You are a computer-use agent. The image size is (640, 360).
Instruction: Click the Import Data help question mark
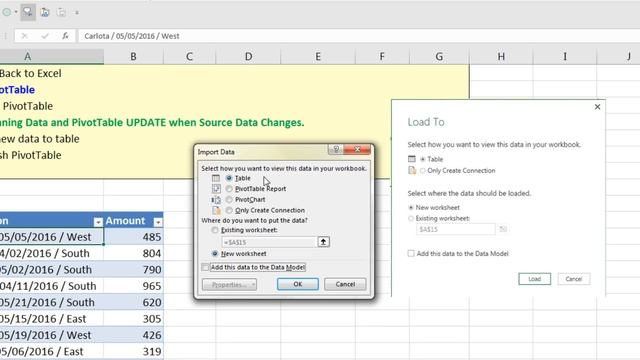coord(336,149)
